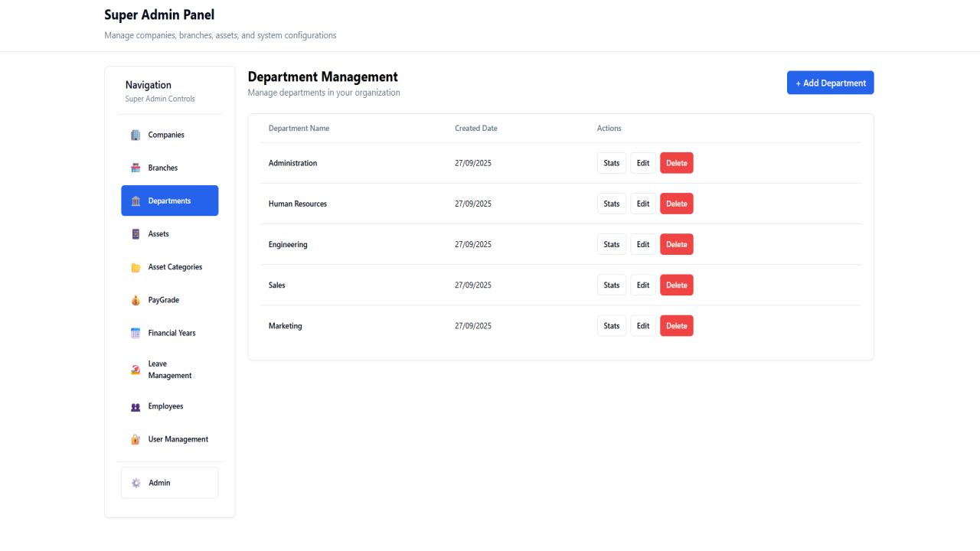
Task: Open the Employees section label
Action: pos(166,406)
